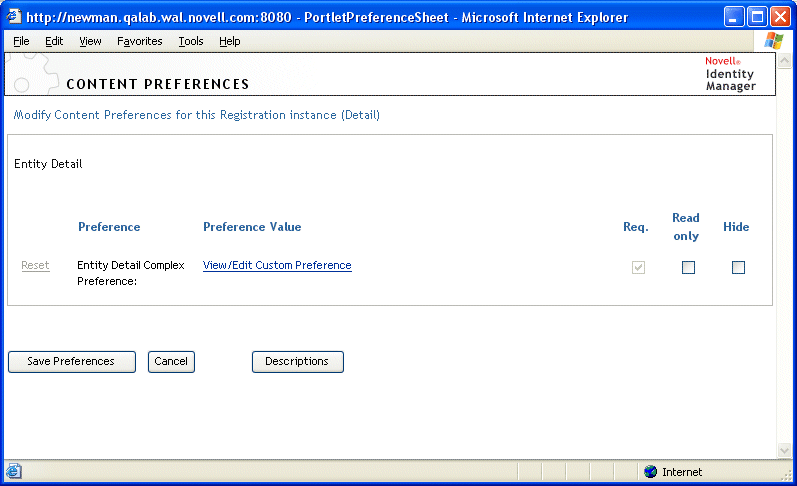Open the Favorites menu
This screenshot has width=797, height=486.
point(139,41)
